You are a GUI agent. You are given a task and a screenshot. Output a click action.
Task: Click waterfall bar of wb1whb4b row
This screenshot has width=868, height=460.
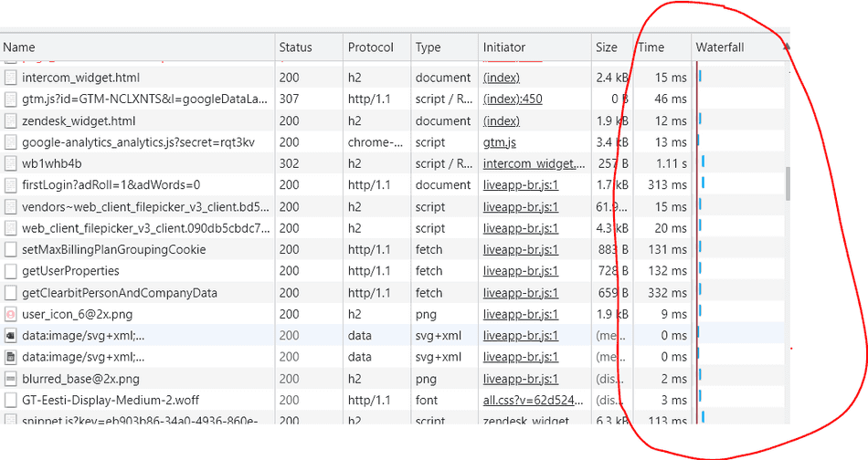[x=703, y=162]
